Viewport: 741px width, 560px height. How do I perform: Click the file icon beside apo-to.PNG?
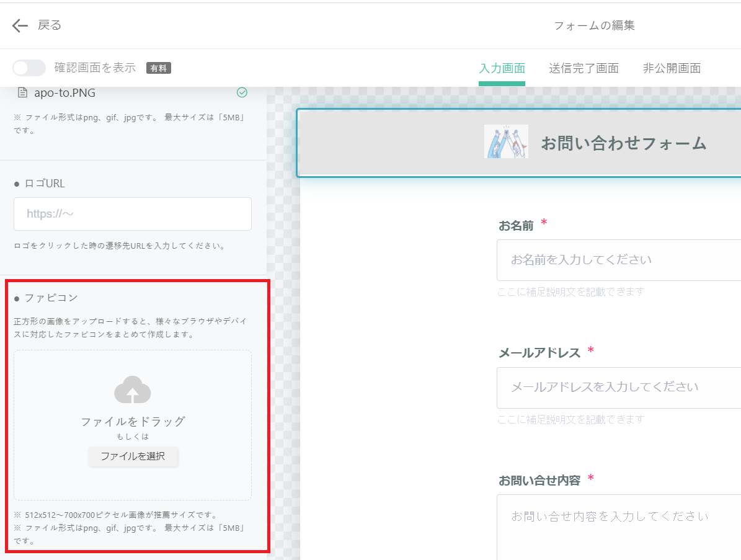tap(23, 93)
